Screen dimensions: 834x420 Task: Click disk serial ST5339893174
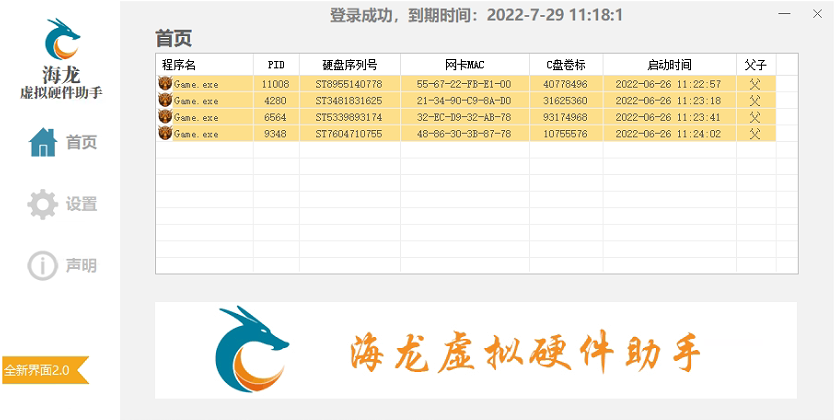[349, 117]
